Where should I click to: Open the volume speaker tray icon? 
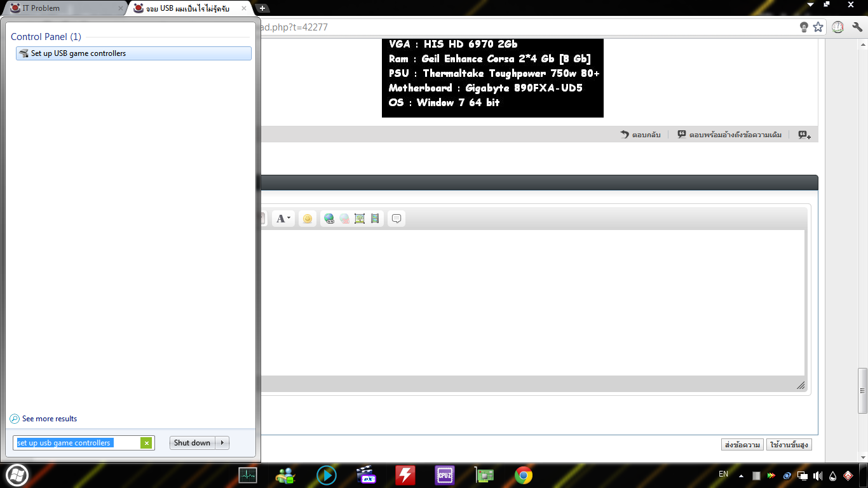[x=818, y=475]
